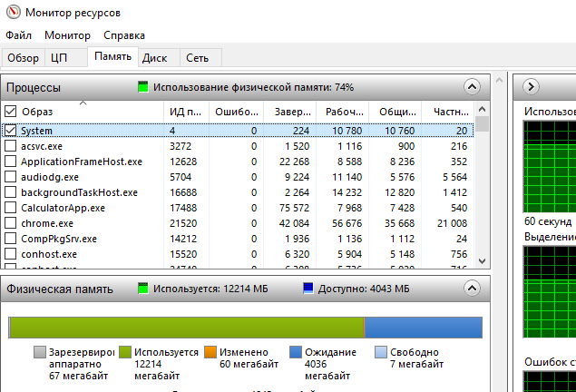Viewport: 576px width, 392px height.
Task: Switch to the Обзор tab
Action: pyautogui.click(x=24, y=58)
